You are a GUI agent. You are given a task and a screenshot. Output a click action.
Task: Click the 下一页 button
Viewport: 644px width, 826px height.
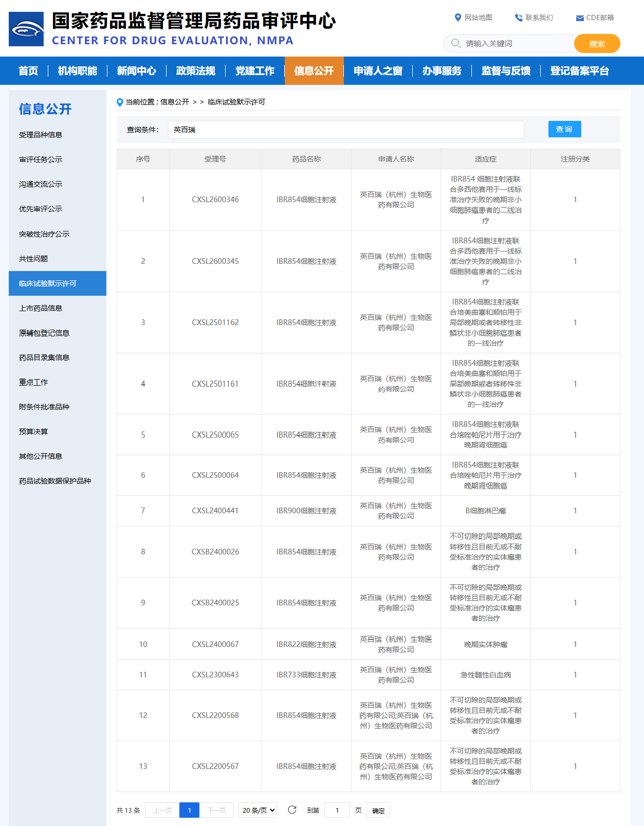coord(216,810)
